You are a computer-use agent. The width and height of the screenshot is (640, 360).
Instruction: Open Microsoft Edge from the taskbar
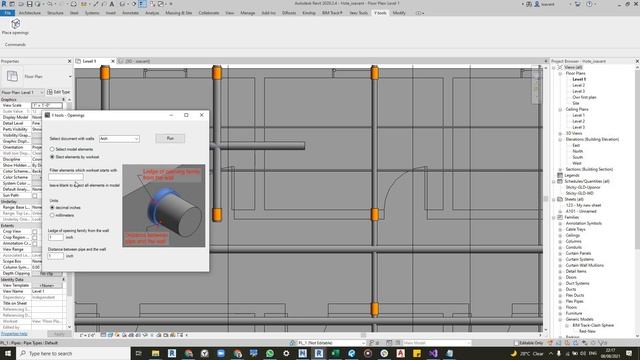[351, 353]
